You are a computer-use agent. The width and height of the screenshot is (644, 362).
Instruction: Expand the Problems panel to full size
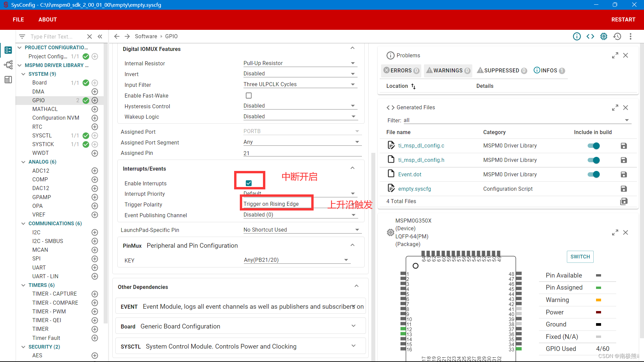(x=615, y=55)
